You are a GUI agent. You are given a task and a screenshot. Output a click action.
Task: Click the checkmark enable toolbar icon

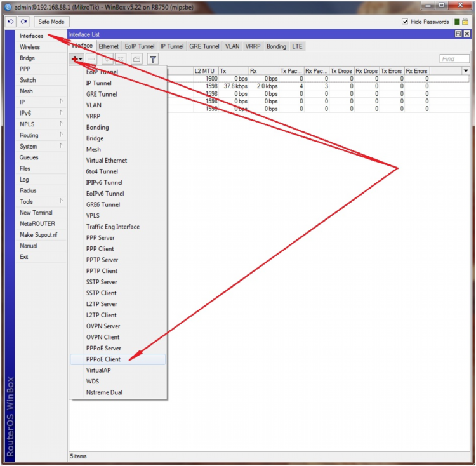(107, 59)
